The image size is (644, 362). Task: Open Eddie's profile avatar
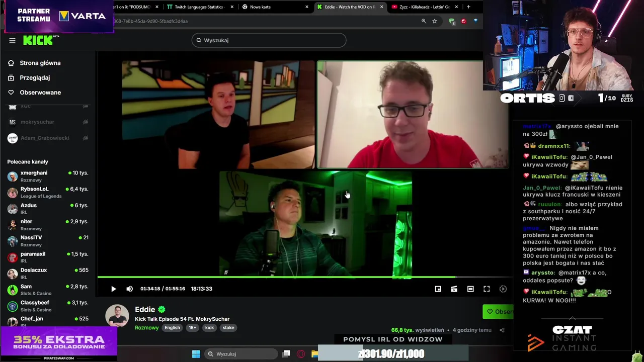pyautogui.click(x=117, y=316)
